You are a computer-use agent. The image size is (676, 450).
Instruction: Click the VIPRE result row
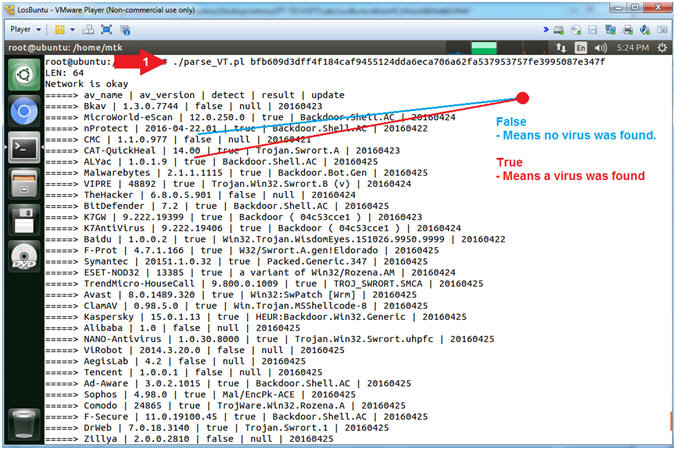[x=228, y=184]
